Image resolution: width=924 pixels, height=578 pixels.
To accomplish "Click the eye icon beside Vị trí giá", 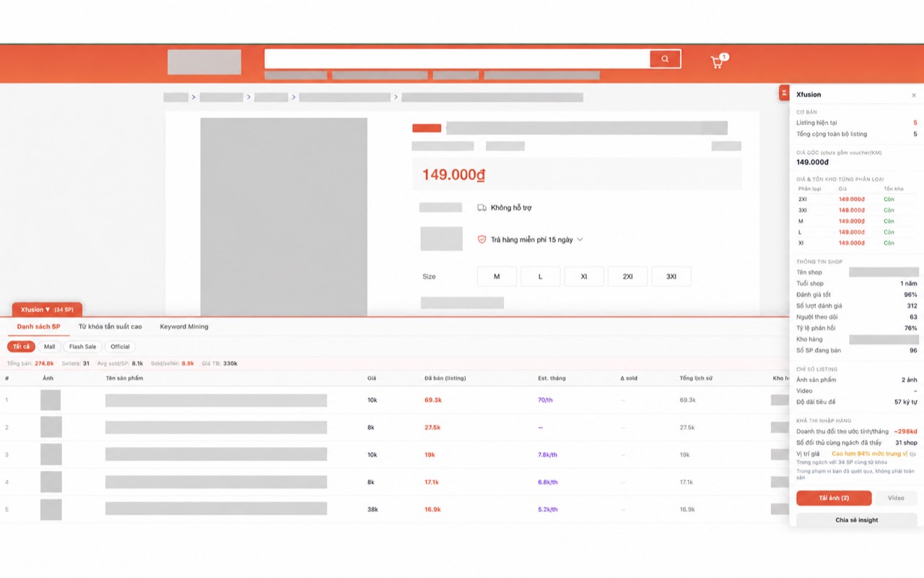I will (x=912, y=454).
